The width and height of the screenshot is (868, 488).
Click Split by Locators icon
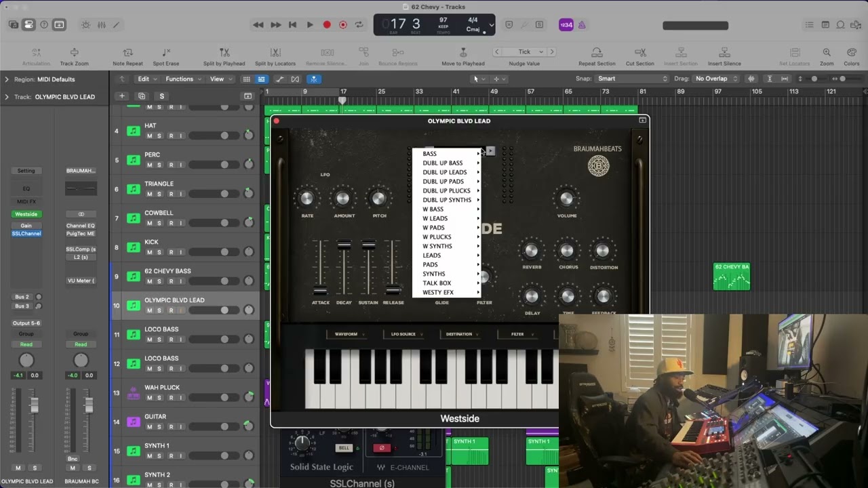point(275,52)
